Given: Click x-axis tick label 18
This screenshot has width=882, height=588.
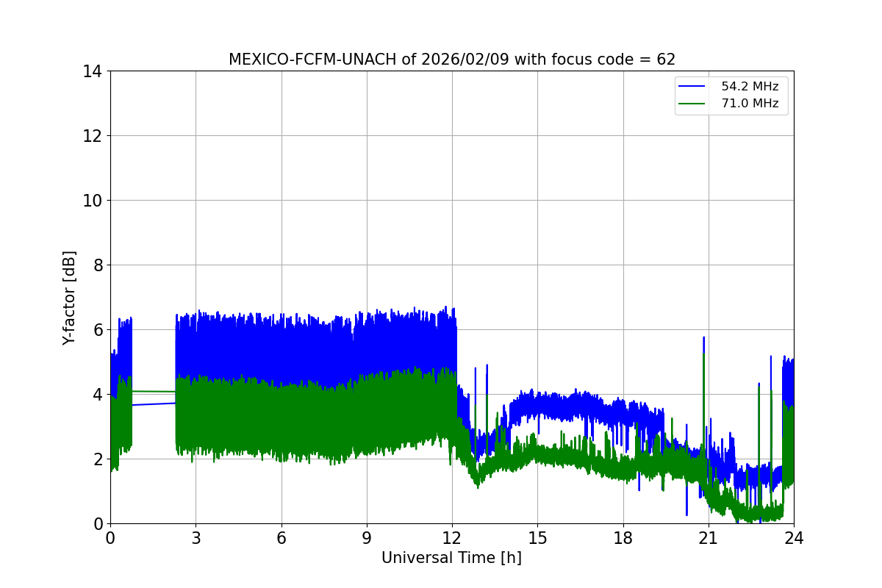Looking at the screenshot, I should (x=623, y=538).
